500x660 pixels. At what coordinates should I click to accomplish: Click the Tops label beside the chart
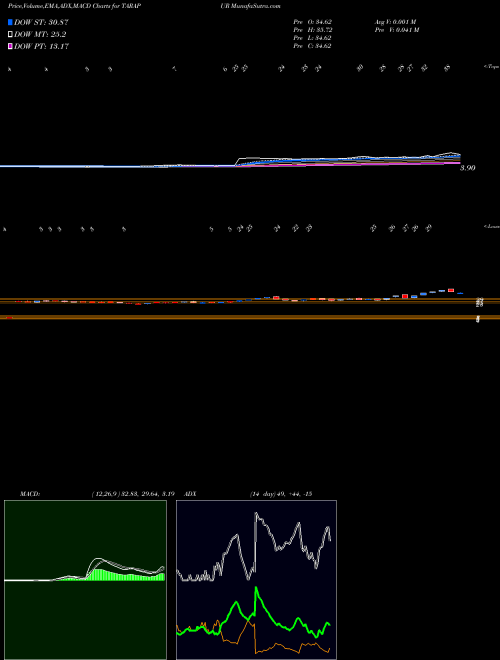coord(491,67)
